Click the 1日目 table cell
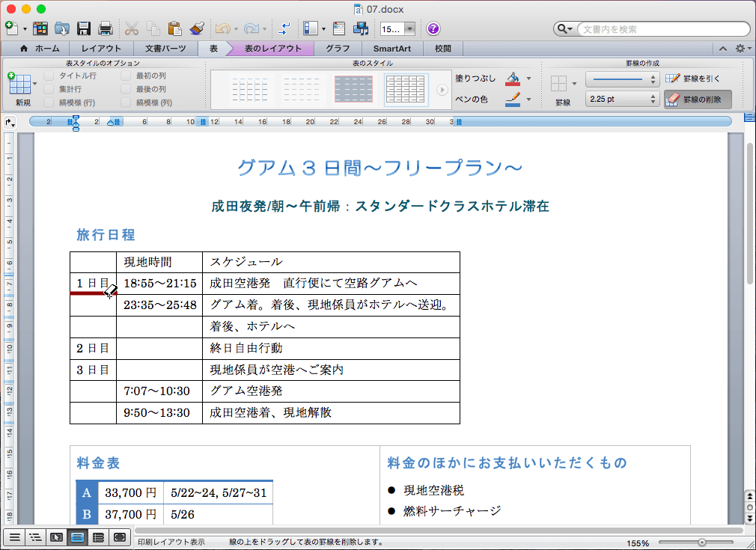This screenshot has width=756, height=550. 93,284
